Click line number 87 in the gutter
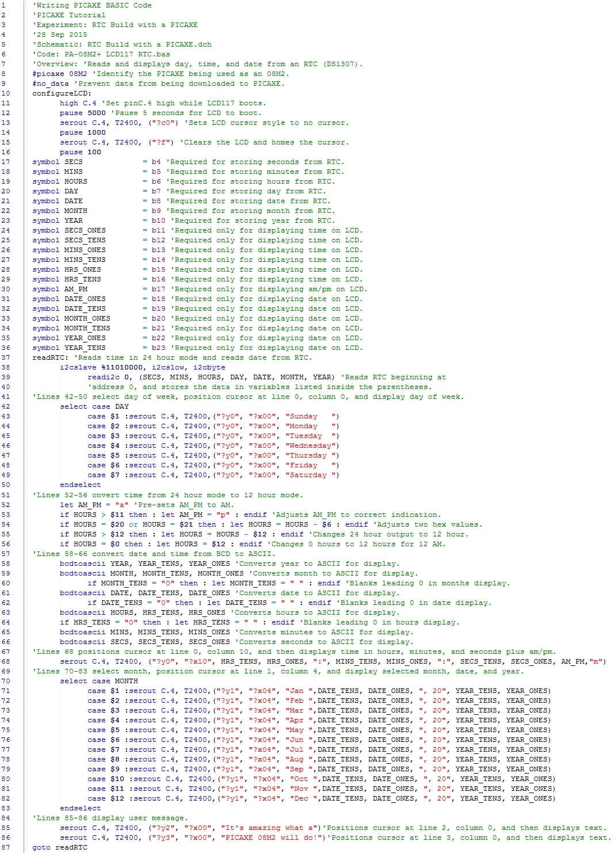This screenshot has width=616, height=853. (x=5, y=847)
